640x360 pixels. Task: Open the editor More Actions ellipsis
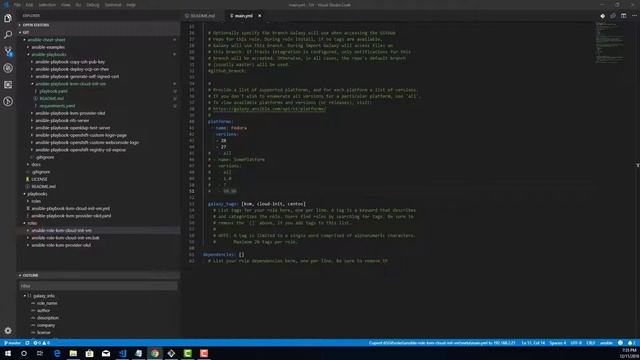(x=634, y=16)
